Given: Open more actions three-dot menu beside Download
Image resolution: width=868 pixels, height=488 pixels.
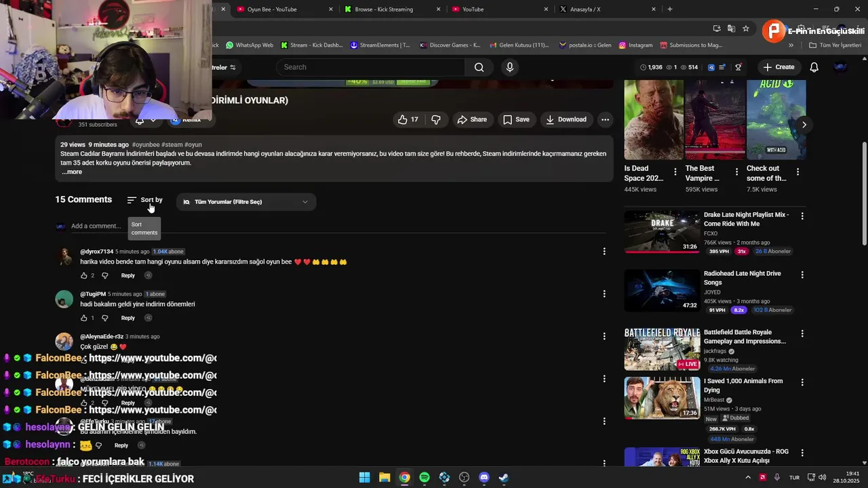Looking at the screenshot, I should (x=605, y=119).
